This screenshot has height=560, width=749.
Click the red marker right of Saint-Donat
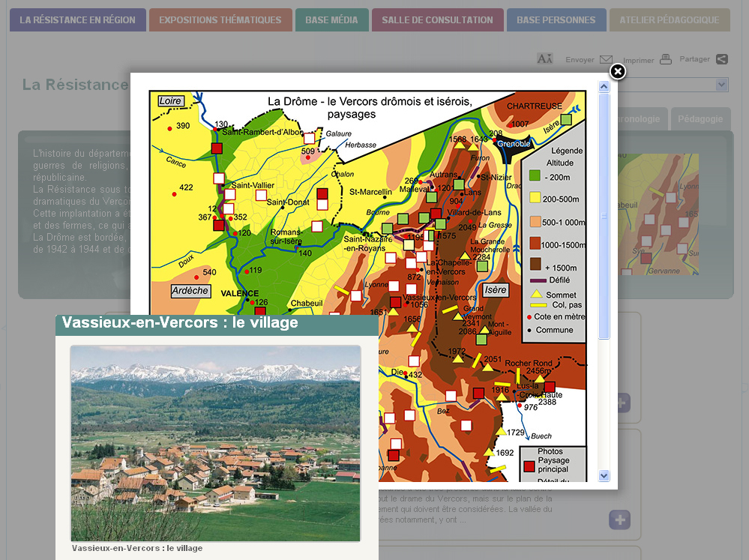[x=322, y=193]
